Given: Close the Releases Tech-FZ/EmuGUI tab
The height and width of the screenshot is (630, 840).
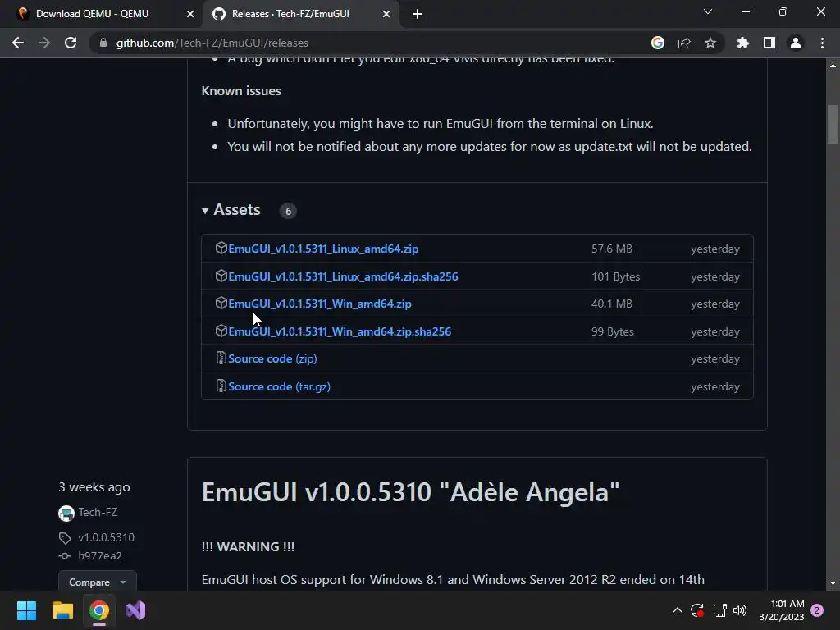Looking at the screenshot, I should [x=386, y=14].
